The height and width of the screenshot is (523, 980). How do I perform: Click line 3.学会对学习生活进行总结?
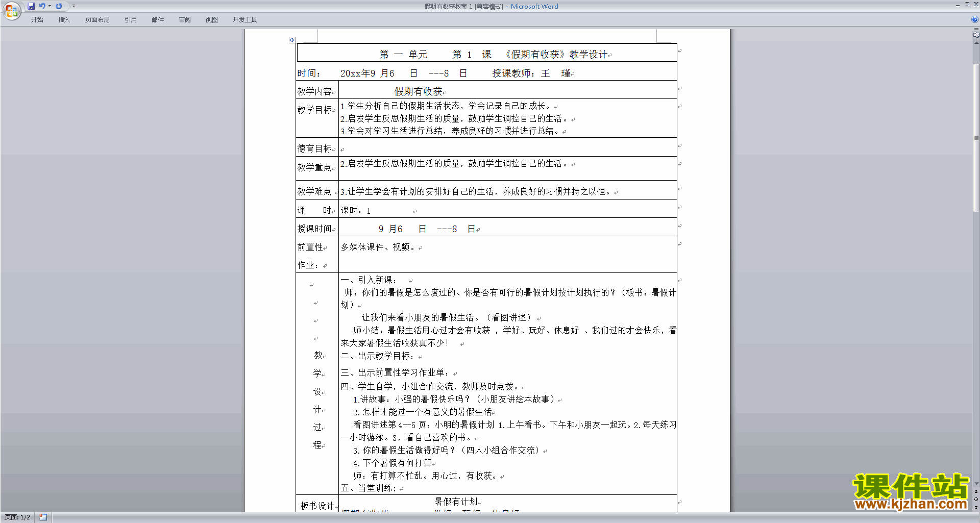[451, 131]
